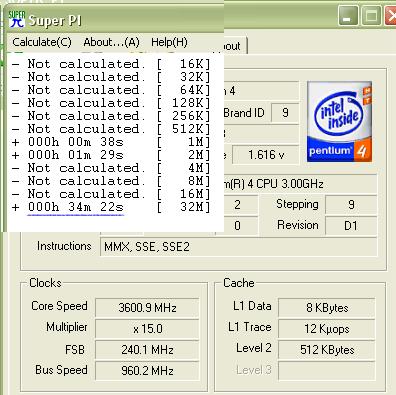Click the Instructions field MMX, SSE, SSE2
The image size is (396, 395).
pos(239,247)
